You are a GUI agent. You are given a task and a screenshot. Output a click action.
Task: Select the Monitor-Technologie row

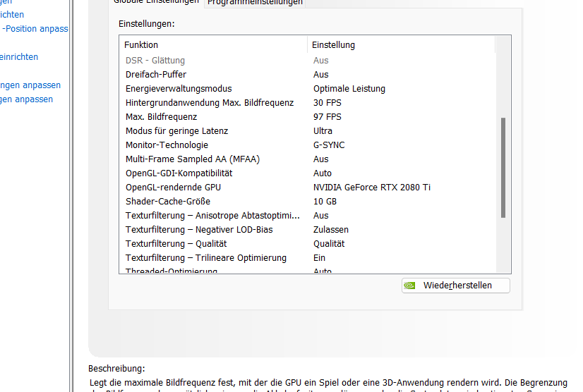pos(308,145)
